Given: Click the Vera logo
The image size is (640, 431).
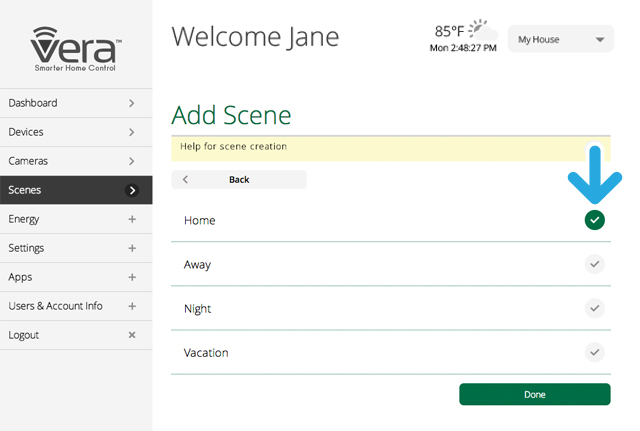Looking at the screenshot, I should pos(75,47).
